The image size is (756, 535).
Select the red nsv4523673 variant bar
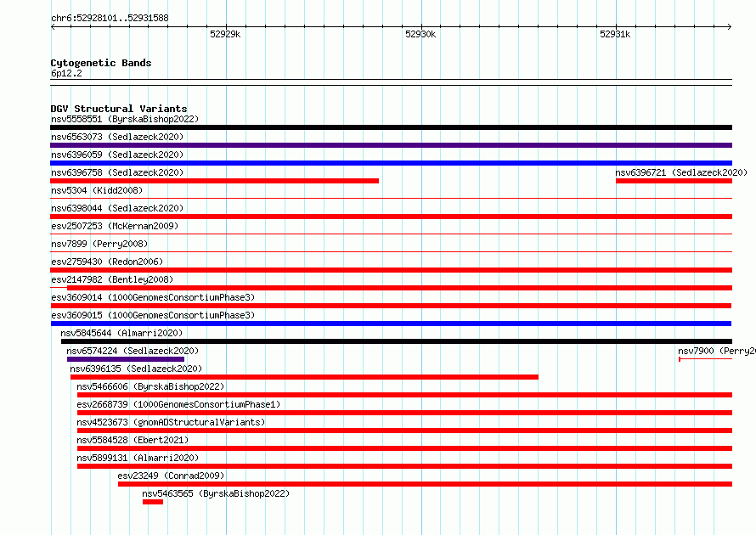tap(404, 431)
